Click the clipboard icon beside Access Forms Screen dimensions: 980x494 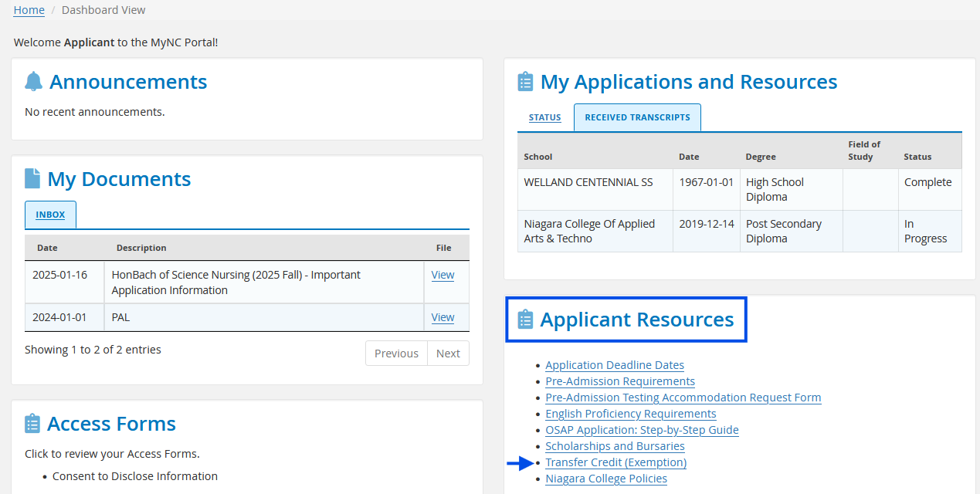[32, 422]
